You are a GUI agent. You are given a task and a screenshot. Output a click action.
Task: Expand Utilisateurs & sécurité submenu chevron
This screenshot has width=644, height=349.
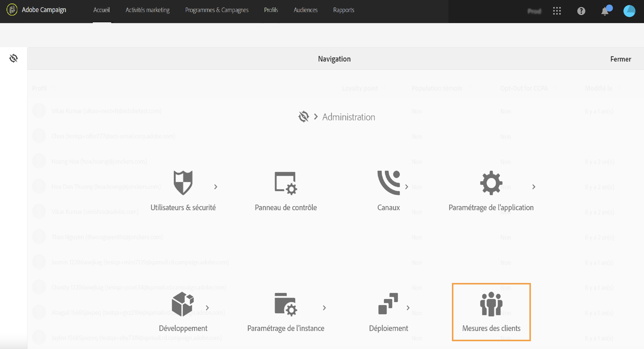coord(216,187)
